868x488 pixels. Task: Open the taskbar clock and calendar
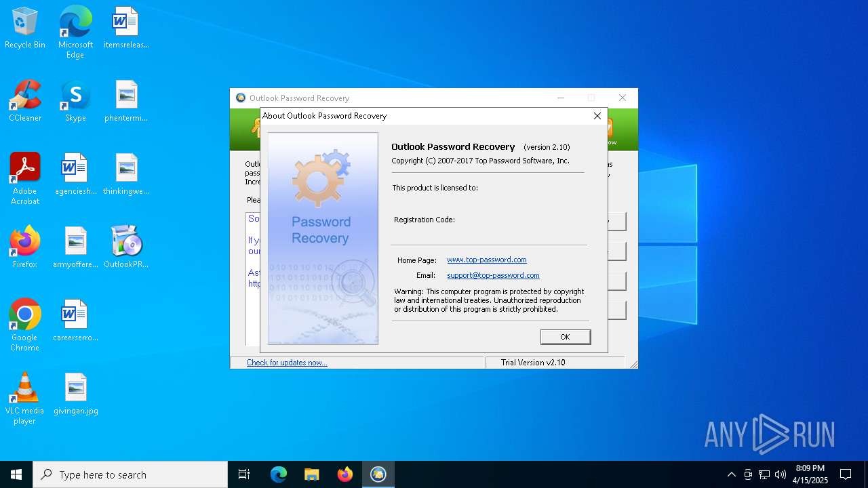click(x=810, y=474)
